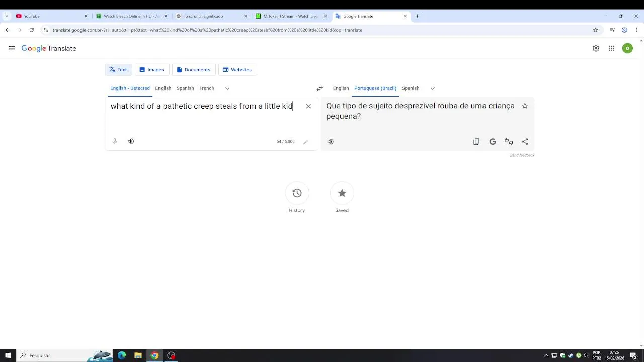The height and width of the screenshot is (362, 644).
Task: Choose Portuguese (Brazil) as target language
Action: point(375,88)
